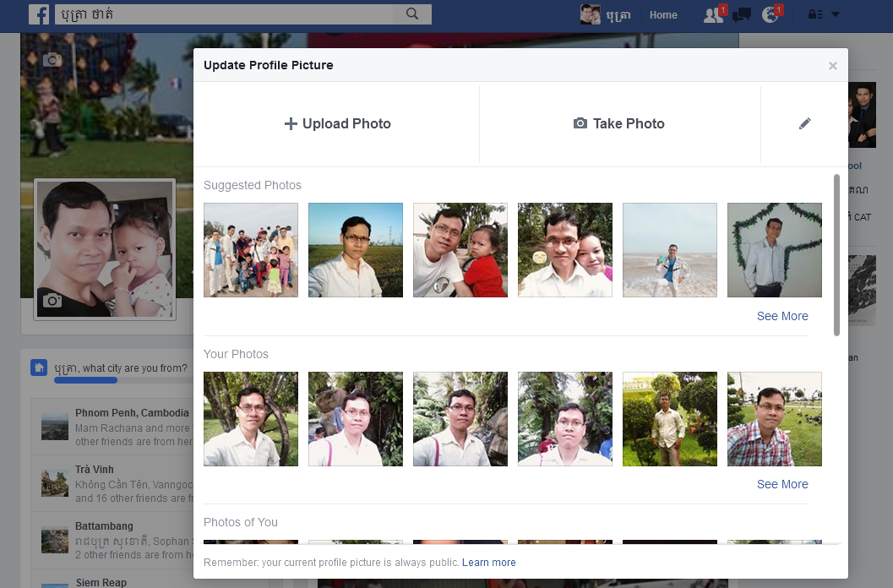
Task: Click See More under Suggested Photos
Action: pos(782,316)
